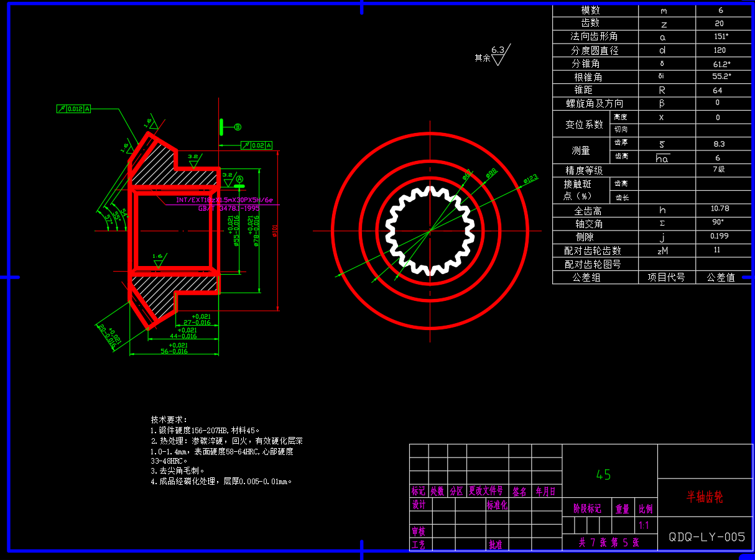Select the '分度圆直径' table label
The image size is (755, 560).
pos(595,50)
